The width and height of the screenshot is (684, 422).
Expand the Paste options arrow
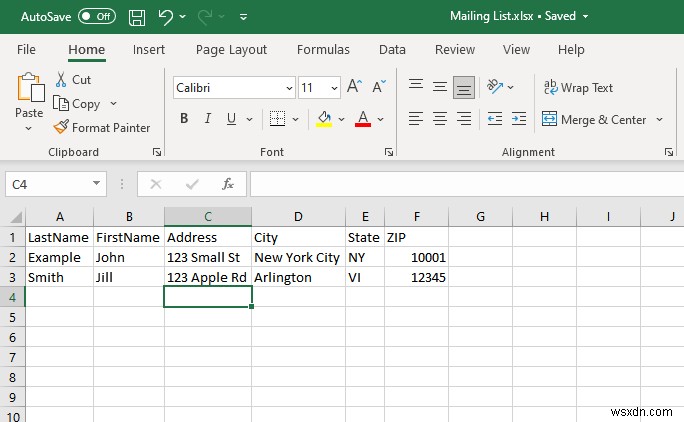[29, 129]
